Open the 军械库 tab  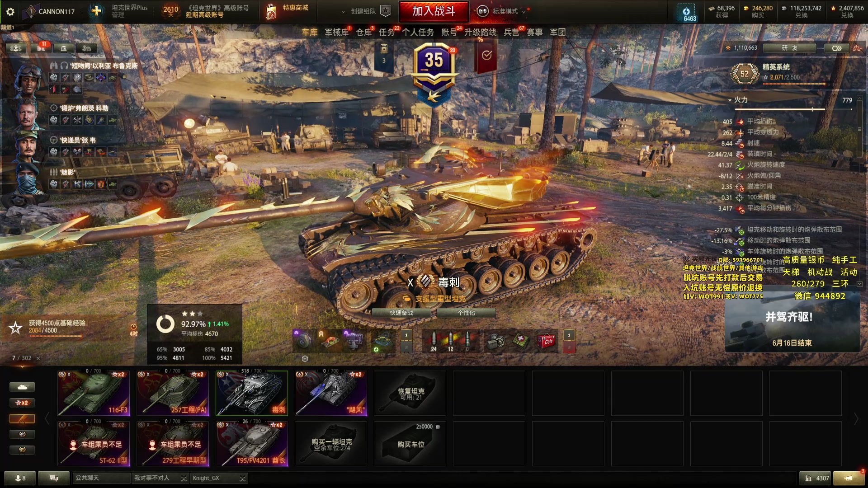tap(336, 32)
